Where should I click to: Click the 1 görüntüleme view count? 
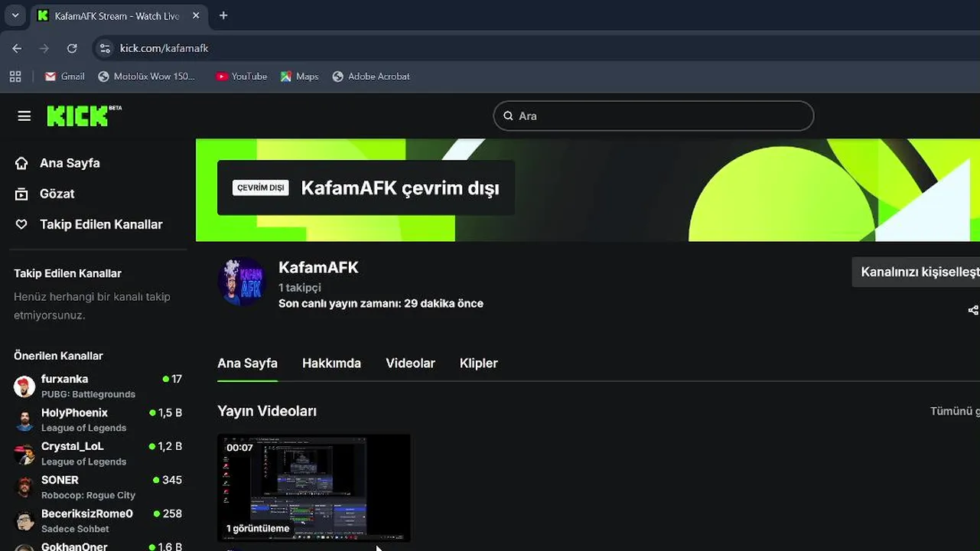tap(258, 528)
